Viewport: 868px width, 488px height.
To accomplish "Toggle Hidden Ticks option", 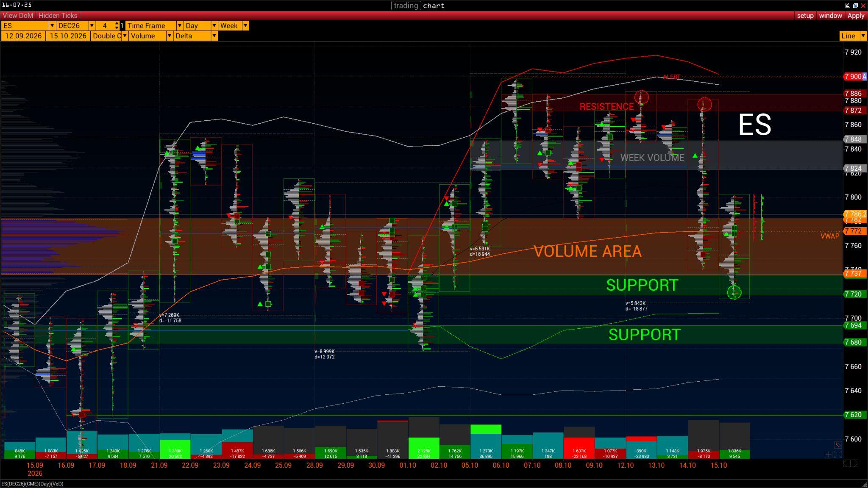I will pos(58,15).
